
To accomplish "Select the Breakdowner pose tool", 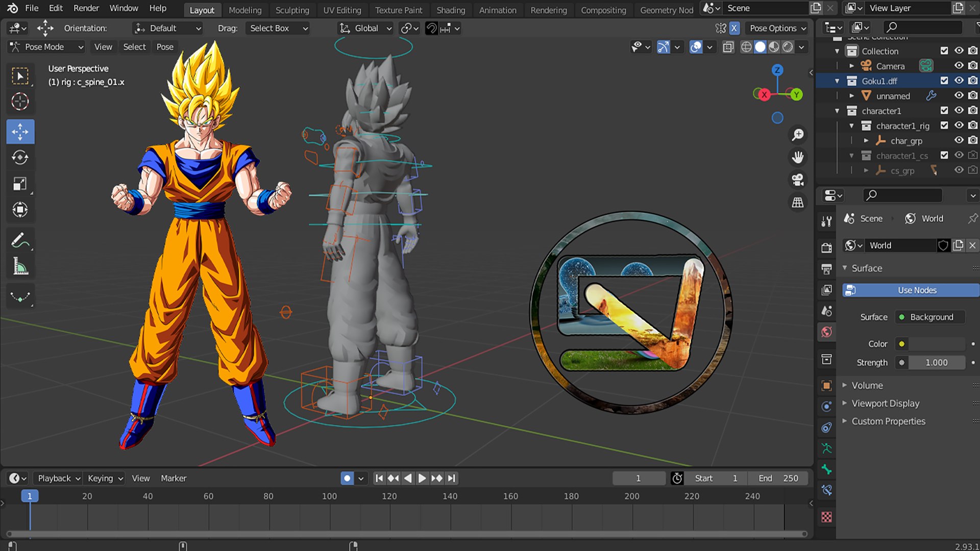I will point(20,297).
